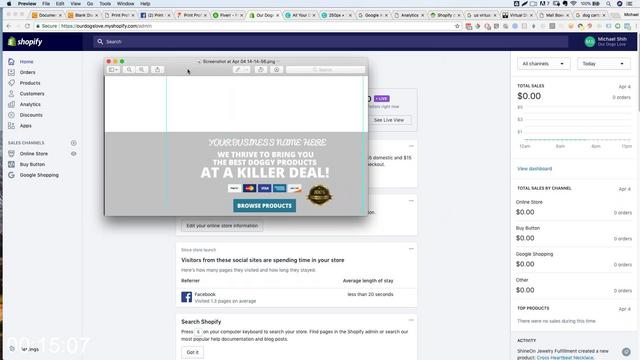Click the Cross Heartbeat Necklace link
640x360 pixels.
[x=565, y=358]
